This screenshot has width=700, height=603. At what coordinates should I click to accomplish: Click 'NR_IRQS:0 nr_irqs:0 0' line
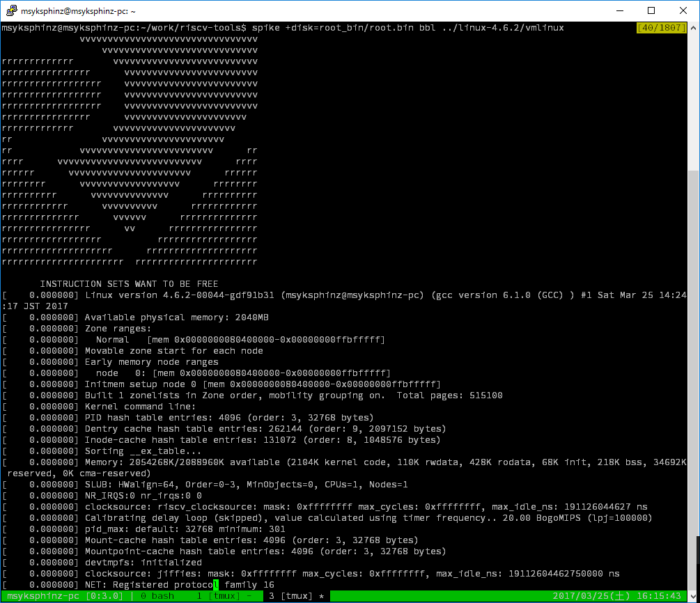pos(102,496)
